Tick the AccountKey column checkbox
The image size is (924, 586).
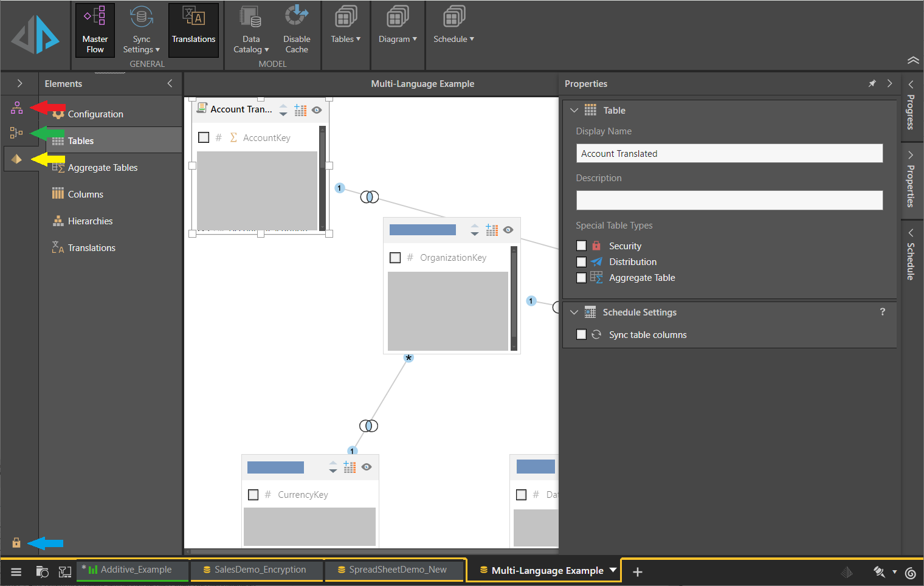204,138
